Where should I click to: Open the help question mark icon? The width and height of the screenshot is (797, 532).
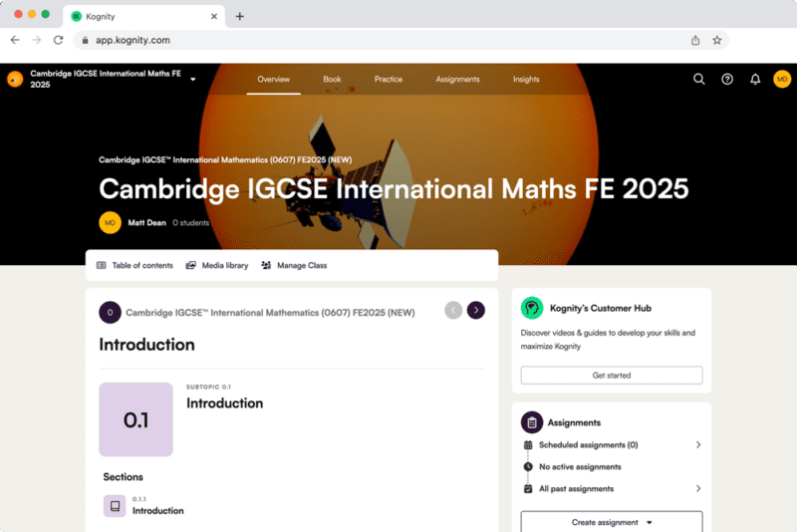[727, 79]
